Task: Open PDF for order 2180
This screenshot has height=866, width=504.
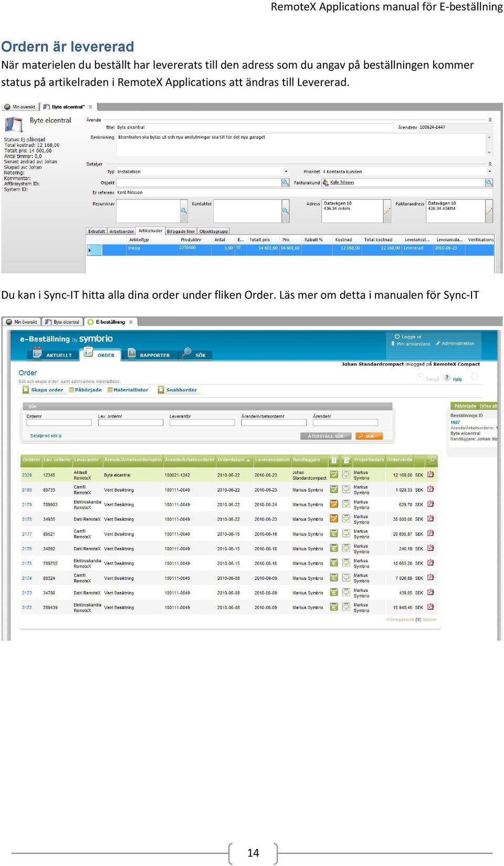Action: [x=430, y=489]
